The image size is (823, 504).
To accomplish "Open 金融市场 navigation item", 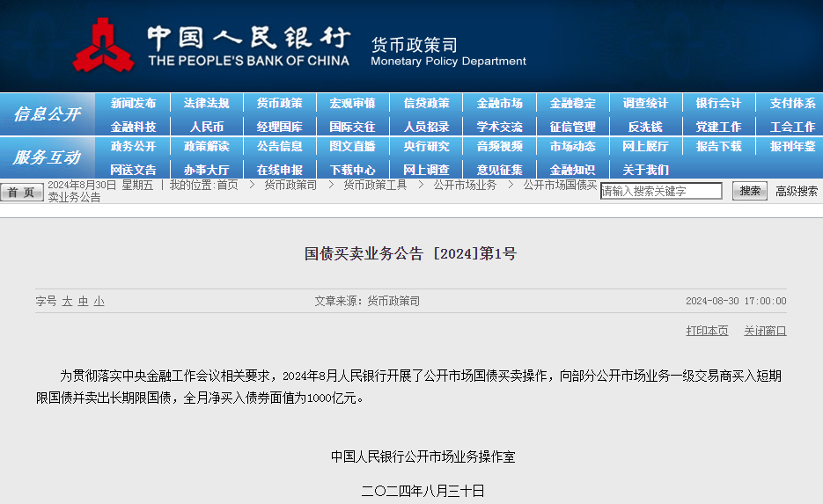I will point(499,103).
